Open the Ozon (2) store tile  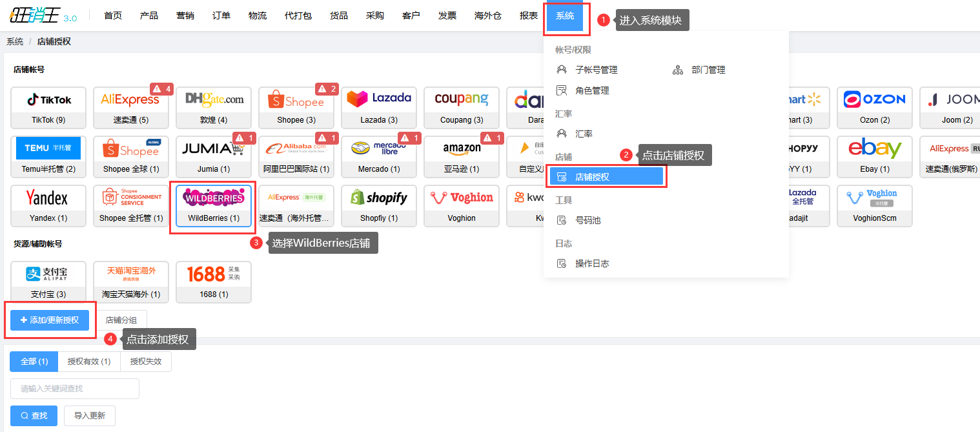pyautogui.click(x=875, y=107)
